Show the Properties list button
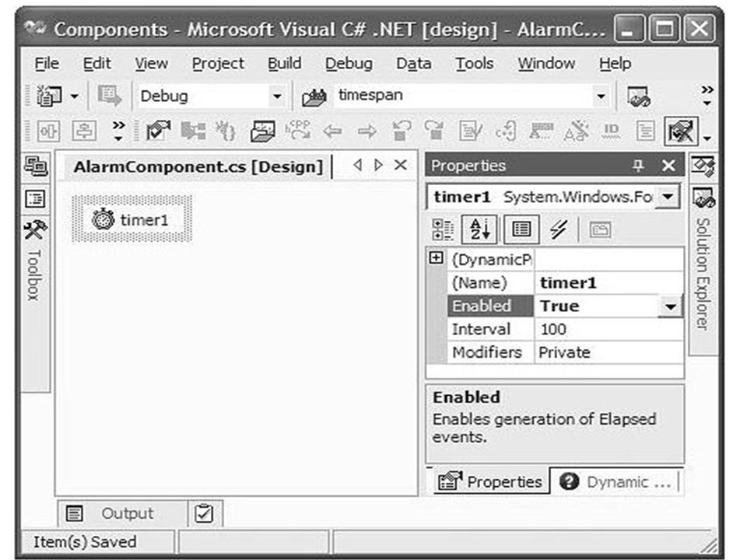 pyautogui.click(x=521, y=229)
